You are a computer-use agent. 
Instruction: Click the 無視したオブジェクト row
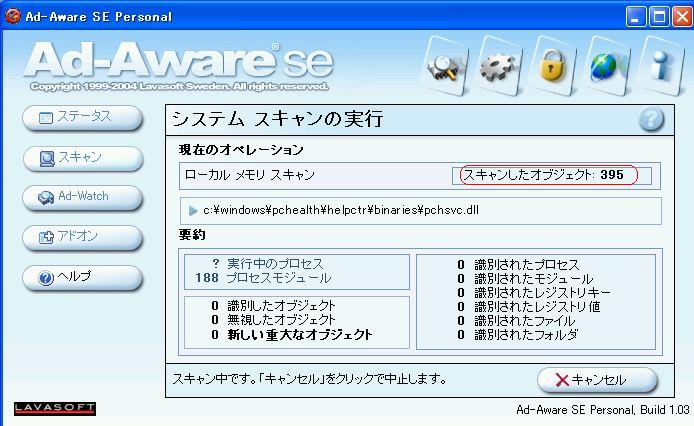click(274, 319)
